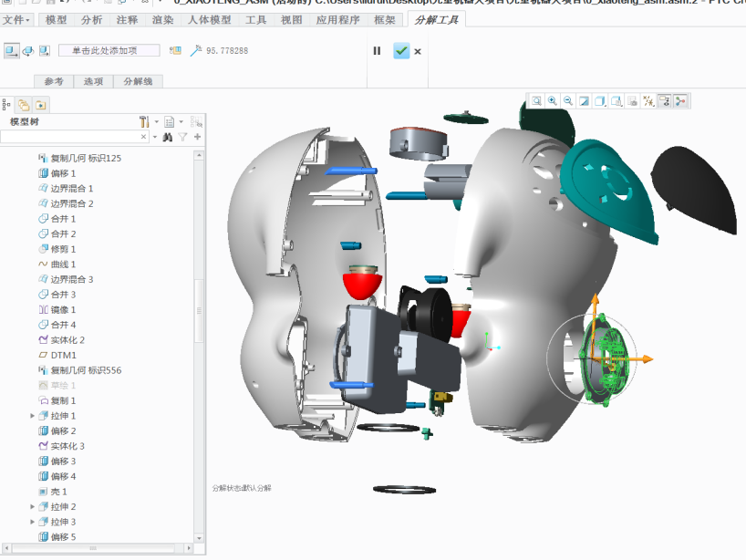Click the green checkmark to accept explode
This screenshot has height=560, width=746.
pyautogui.click(x=401, y=51)
